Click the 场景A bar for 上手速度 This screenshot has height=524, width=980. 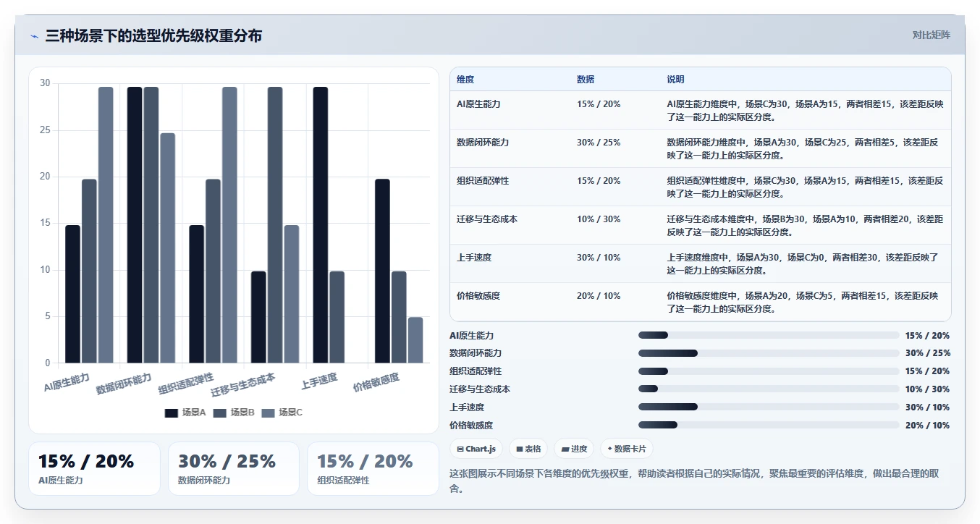coord(321,225)
